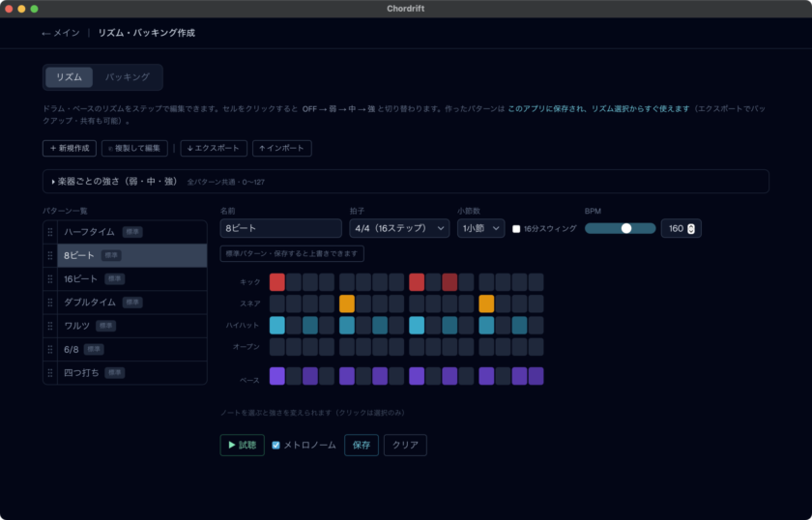
Task: Toggle ハイハット step 1
Action: pyautogui.click(x=277, y=326)
